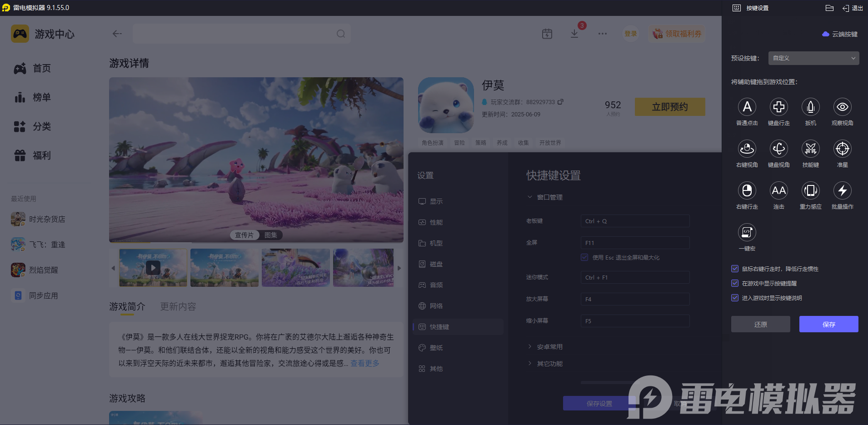The image size is (868, 425).
Task: Select 快捷键 settings category
Action: (458, 327)
